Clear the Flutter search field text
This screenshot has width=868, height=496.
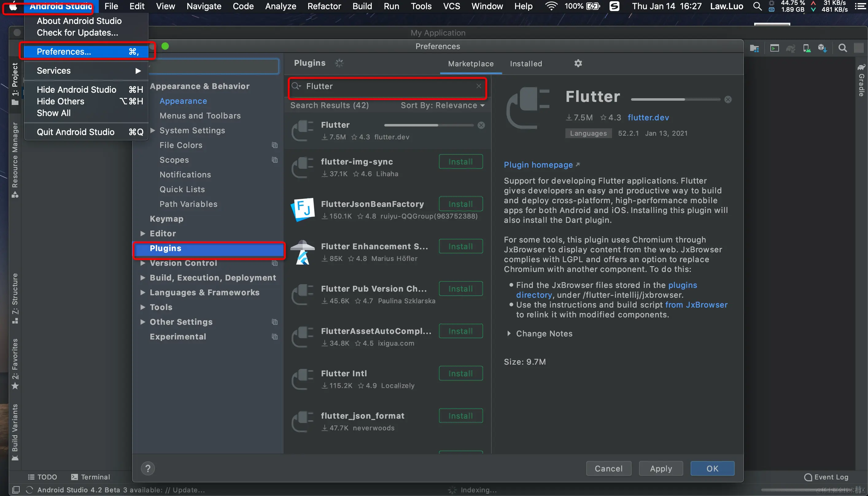click(479, 86)
